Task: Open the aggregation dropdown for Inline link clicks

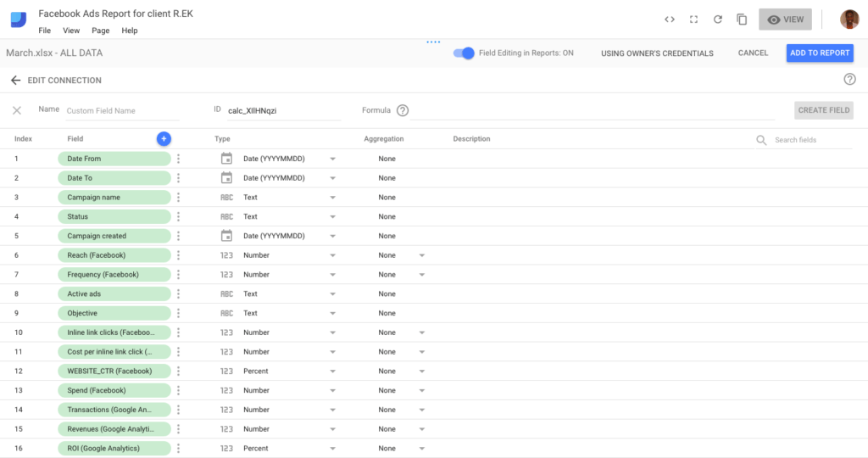Action: (x=422, y=332)
